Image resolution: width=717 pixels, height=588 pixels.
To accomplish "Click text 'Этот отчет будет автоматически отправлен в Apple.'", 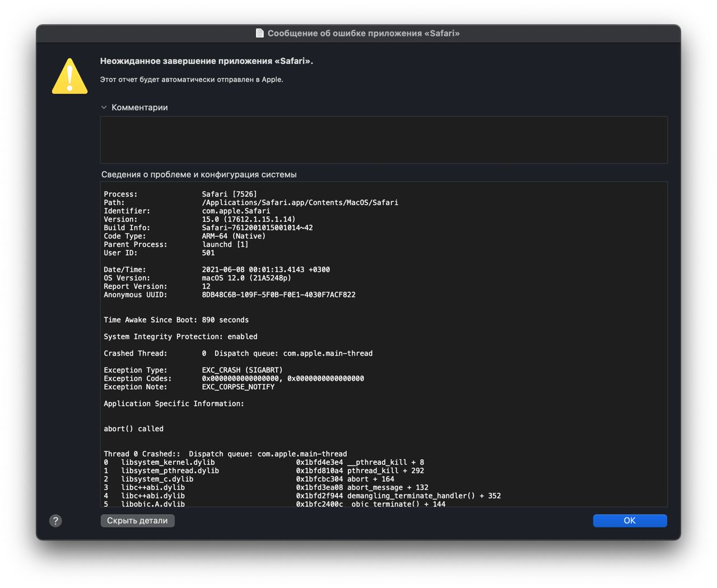I will [x=192, y=80].
